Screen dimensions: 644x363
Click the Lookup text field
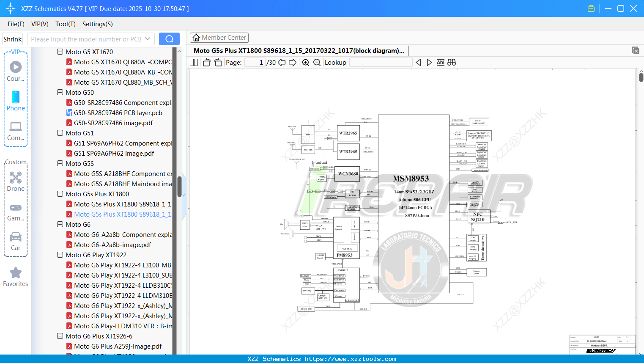[x=381, y=62]
